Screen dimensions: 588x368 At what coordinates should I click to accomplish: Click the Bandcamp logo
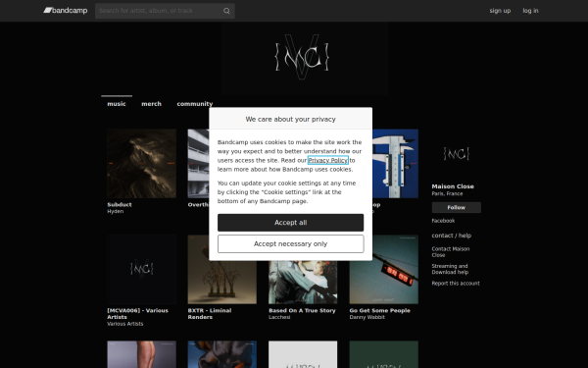(66, 11)
